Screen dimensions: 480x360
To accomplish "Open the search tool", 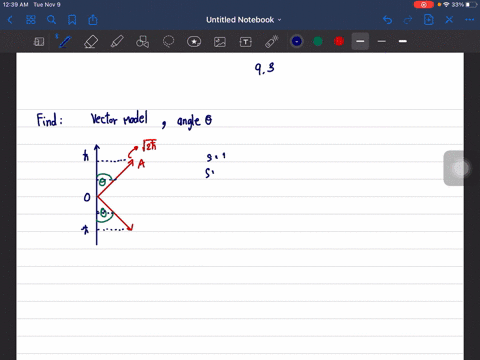I will pos(51,20).
